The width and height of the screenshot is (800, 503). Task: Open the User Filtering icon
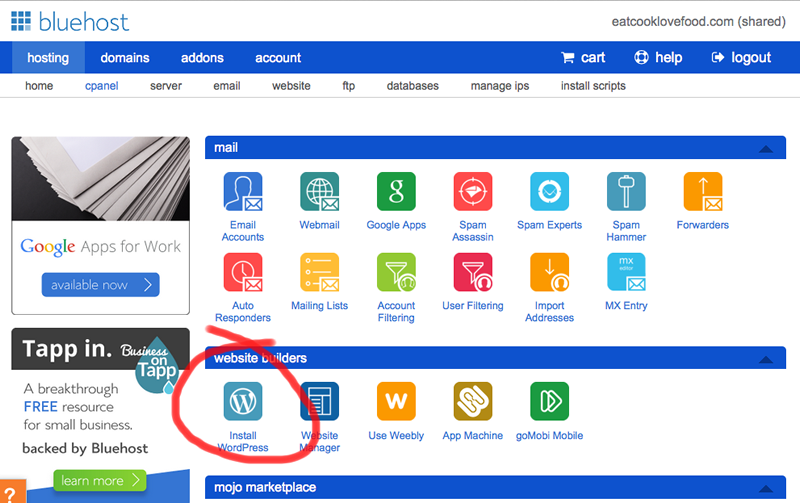click(473, 272)
